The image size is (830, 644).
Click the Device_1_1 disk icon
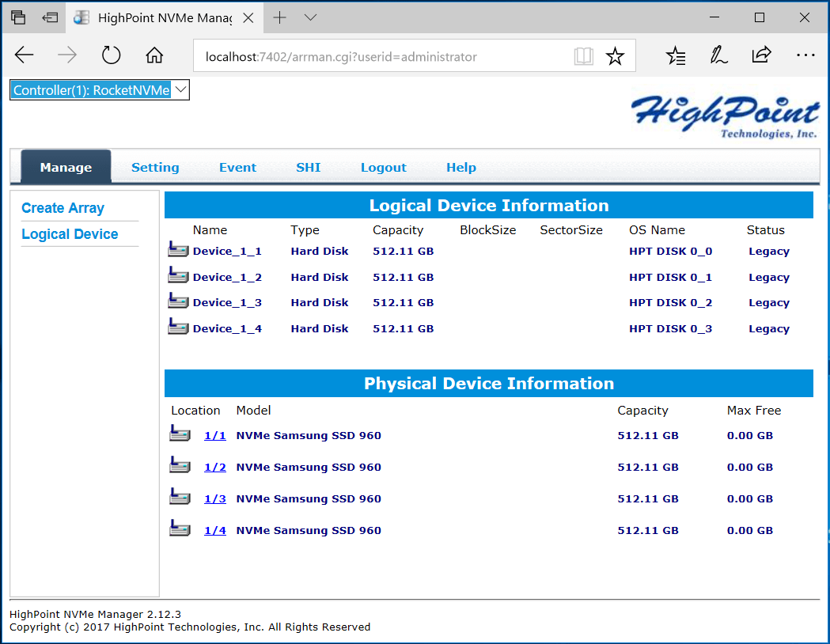point(178,251)
